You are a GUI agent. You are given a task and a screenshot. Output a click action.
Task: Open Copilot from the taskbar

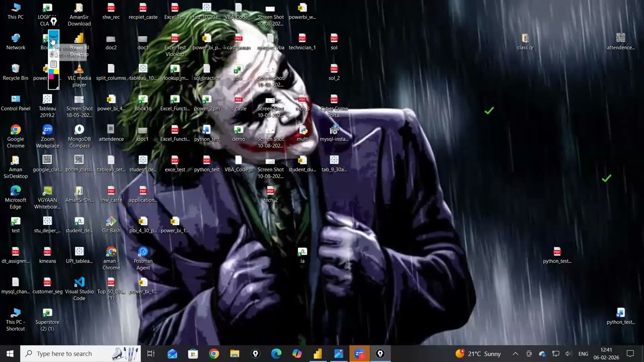(297, 353)
